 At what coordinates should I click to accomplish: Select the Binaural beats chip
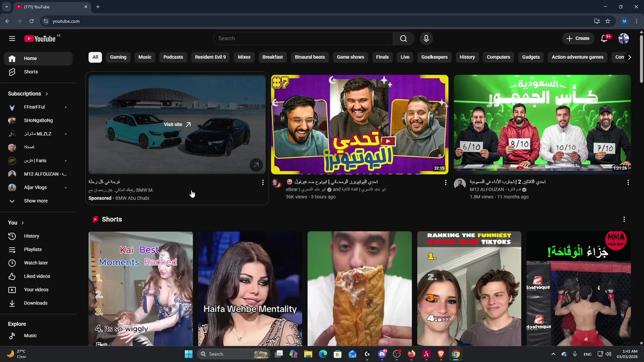click(310, 57)
